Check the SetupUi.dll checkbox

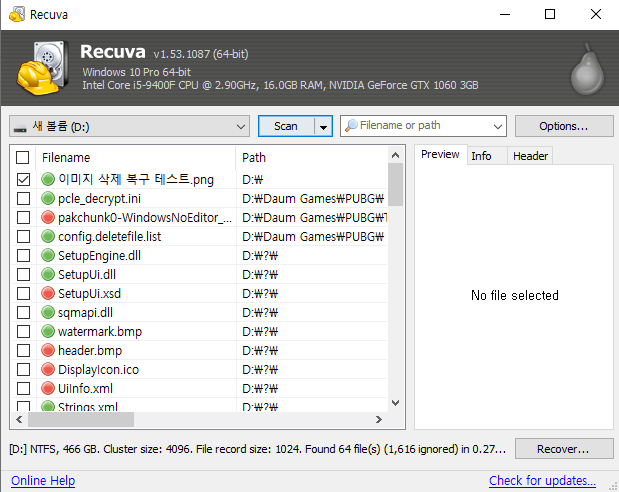[x=23, y=274]
